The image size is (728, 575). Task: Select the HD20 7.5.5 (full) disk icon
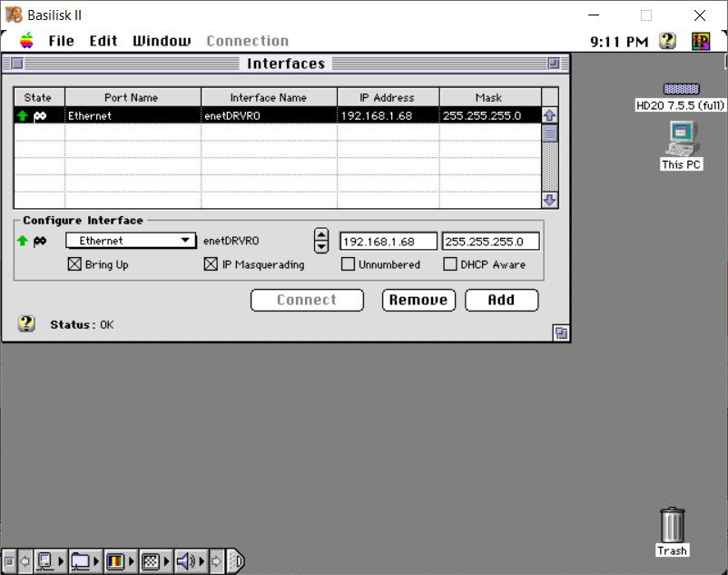[681, 89]
